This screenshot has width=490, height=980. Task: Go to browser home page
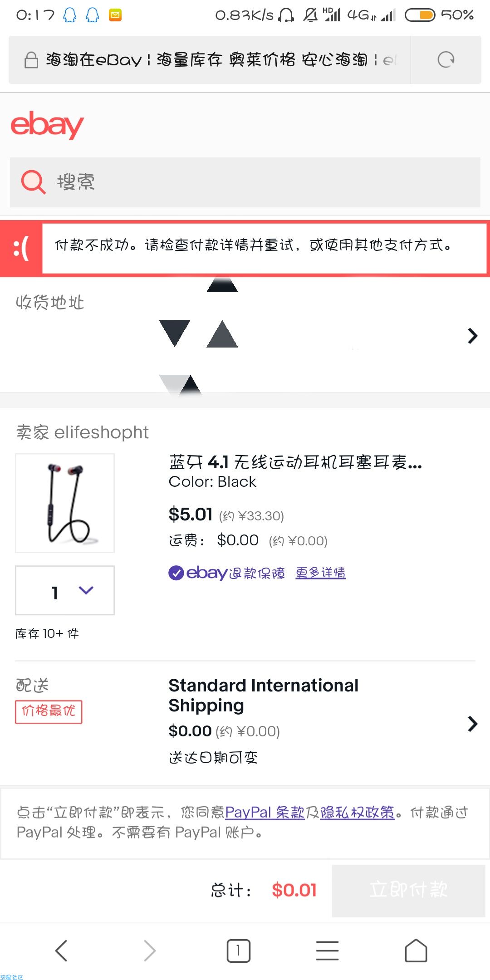416,951
